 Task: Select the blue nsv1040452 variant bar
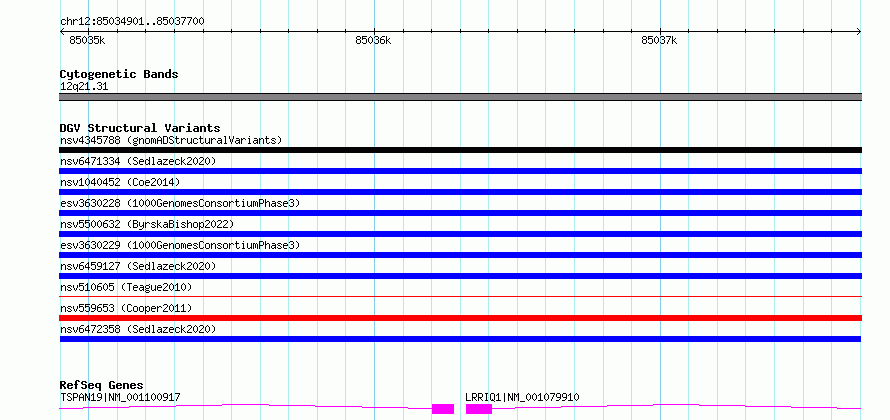click(460, 192)
